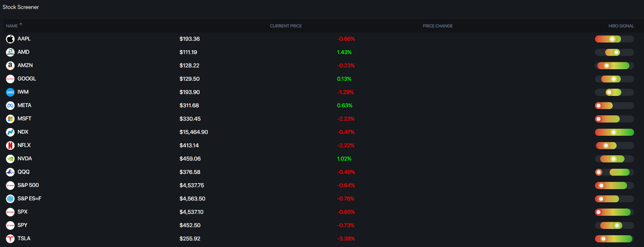Click the META logo icon
Screen dimensions: 644x247
(10, 106)
